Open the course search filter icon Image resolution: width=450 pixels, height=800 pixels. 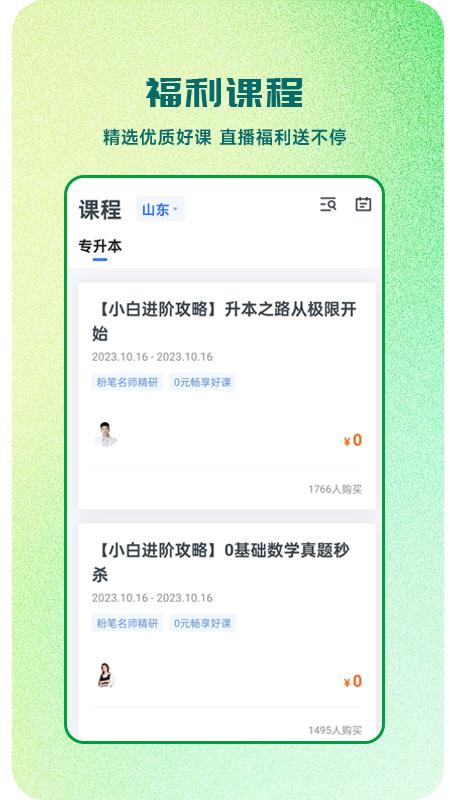pos(328,205)
